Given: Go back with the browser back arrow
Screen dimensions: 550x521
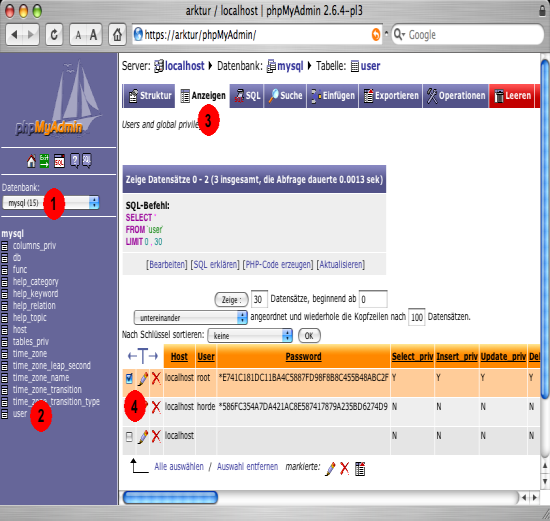Looking at the screenshot, I should tap(14, 34).
